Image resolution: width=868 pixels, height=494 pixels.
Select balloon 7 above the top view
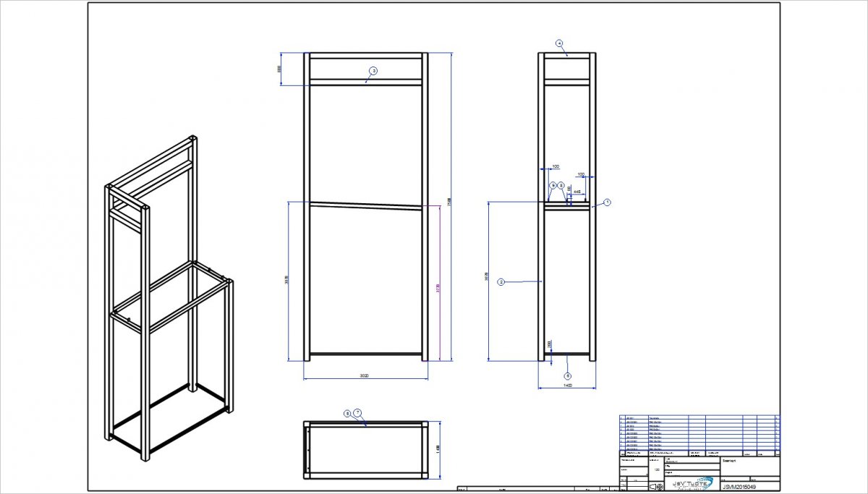pyautogui.click(x=357, y=412)
